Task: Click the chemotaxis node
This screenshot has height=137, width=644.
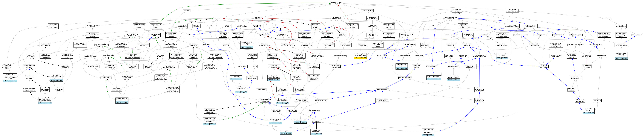Action: point(207,45)
